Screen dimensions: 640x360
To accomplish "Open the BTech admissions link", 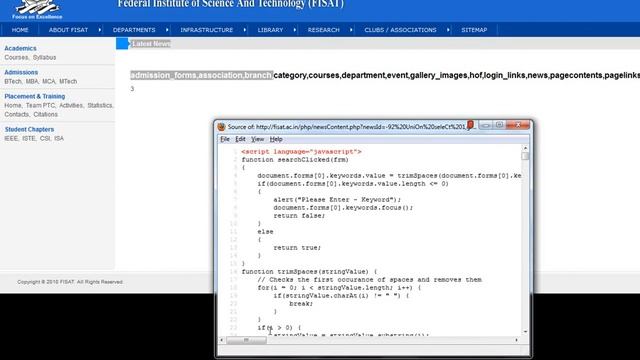I will [x=13, y=82].
